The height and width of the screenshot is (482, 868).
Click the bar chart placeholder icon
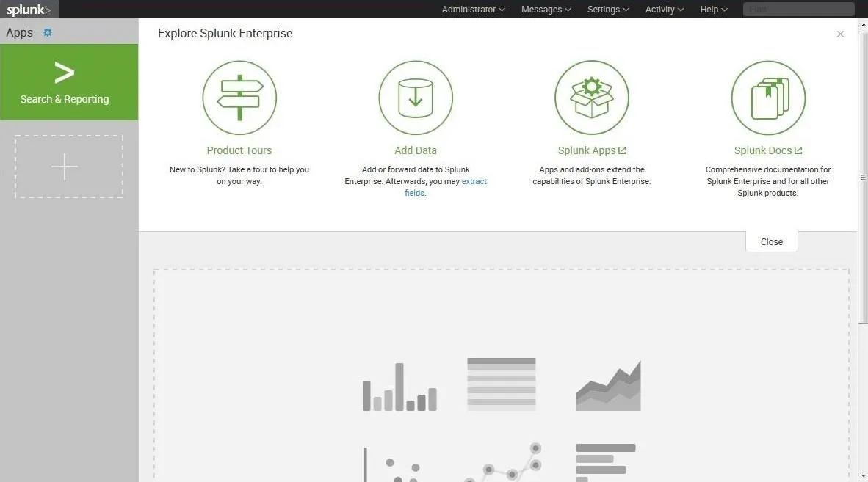(399, 387)
